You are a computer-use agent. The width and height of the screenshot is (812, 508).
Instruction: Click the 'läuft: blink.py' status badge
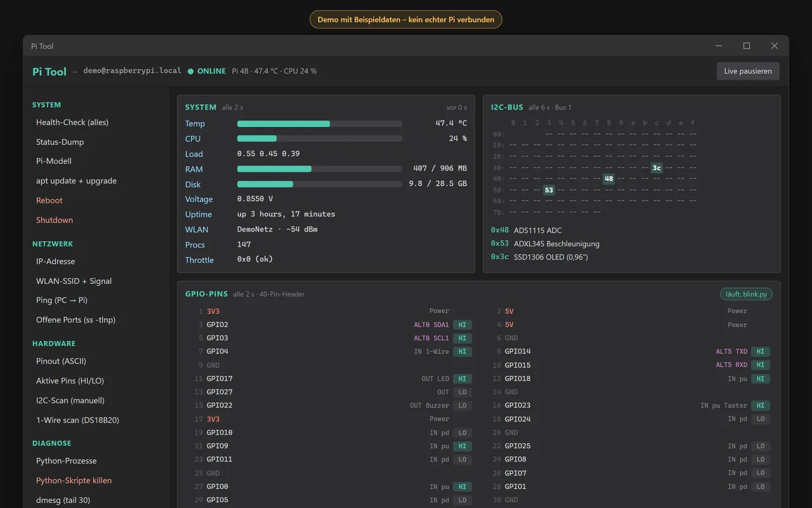tap(746, 294)
